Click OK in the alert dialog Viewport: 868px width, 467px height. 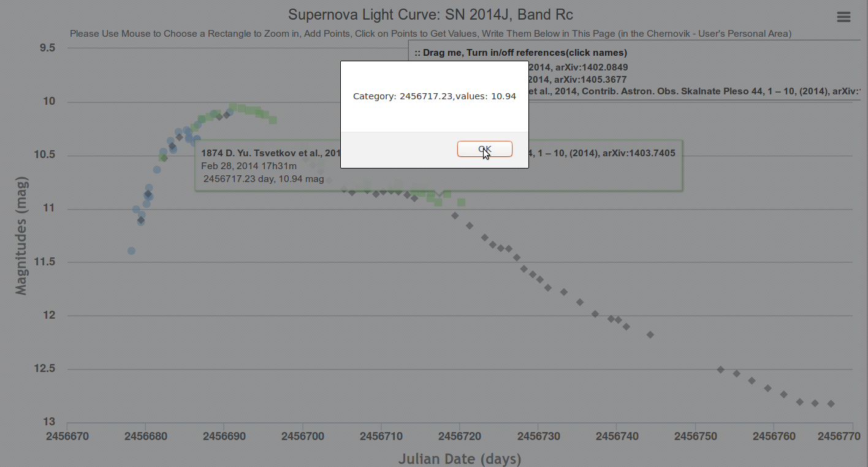click(484, 149)
